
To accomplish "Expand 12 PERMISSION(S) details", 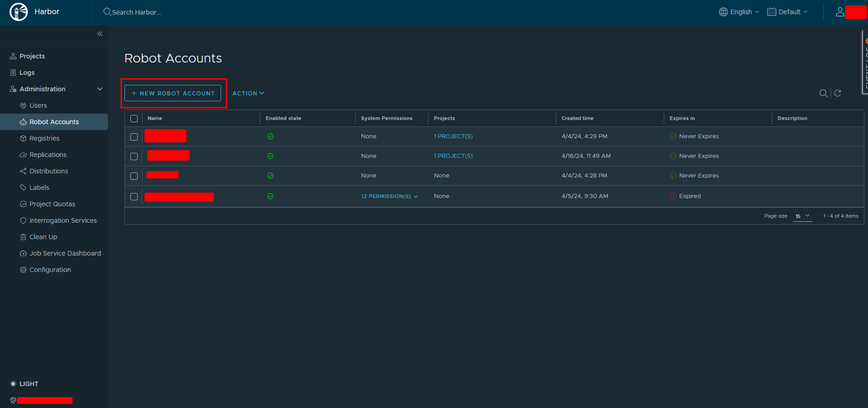I will click(389, 196).
